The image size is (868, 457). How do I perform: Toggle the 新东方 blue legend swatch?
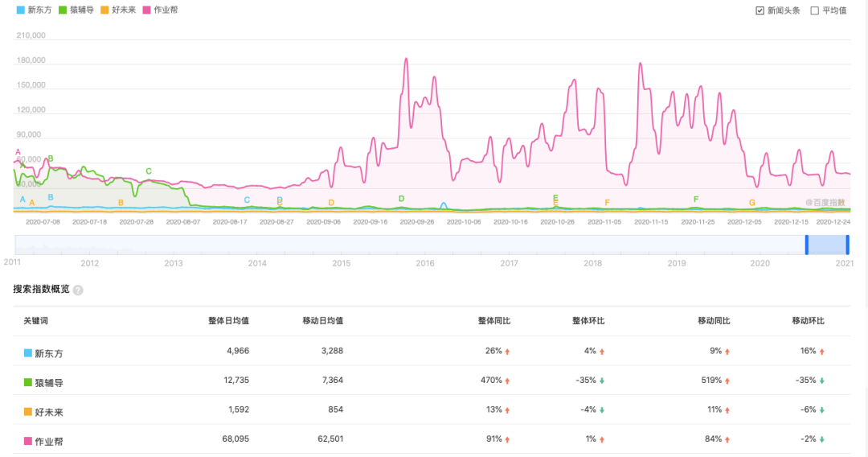pos(20,10)
